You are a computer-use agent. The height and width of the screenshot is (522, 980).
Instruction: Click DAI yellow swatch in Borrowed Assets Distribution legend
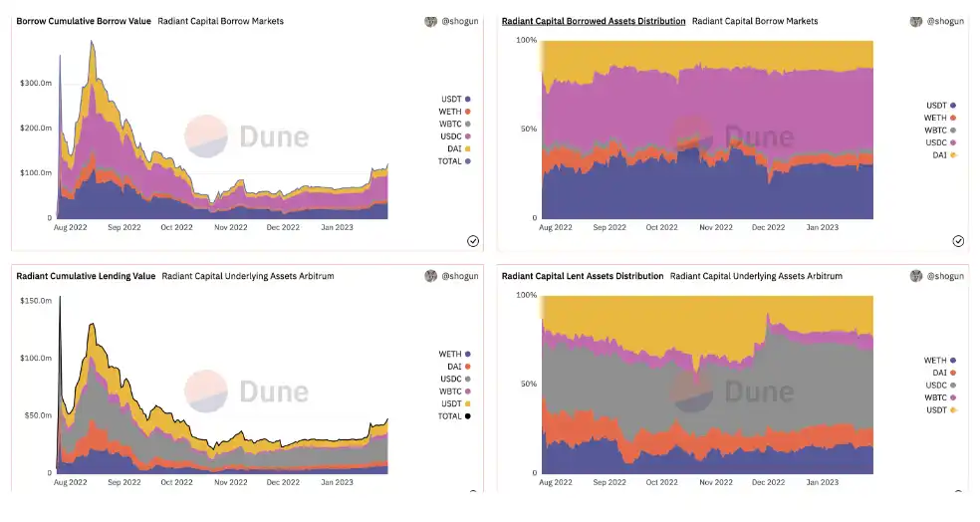coord(953,155)
